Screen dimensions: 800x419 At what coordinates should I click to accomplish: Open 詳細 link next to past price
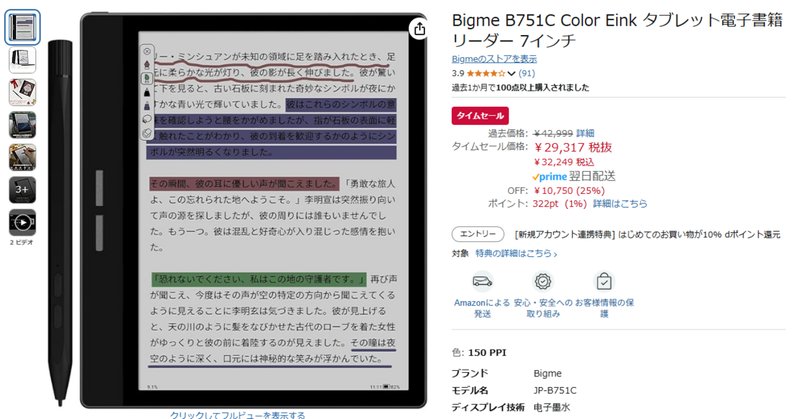[585, 133]
